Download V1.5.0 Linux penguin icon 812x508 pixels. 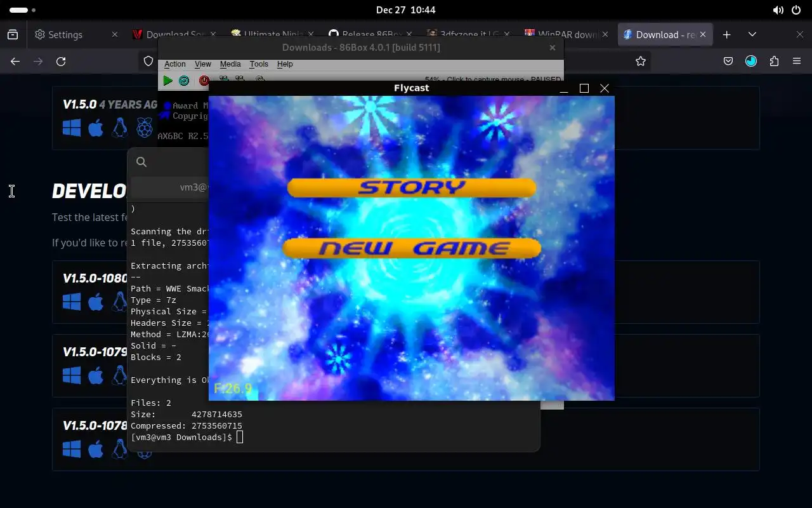pos(119,128)
